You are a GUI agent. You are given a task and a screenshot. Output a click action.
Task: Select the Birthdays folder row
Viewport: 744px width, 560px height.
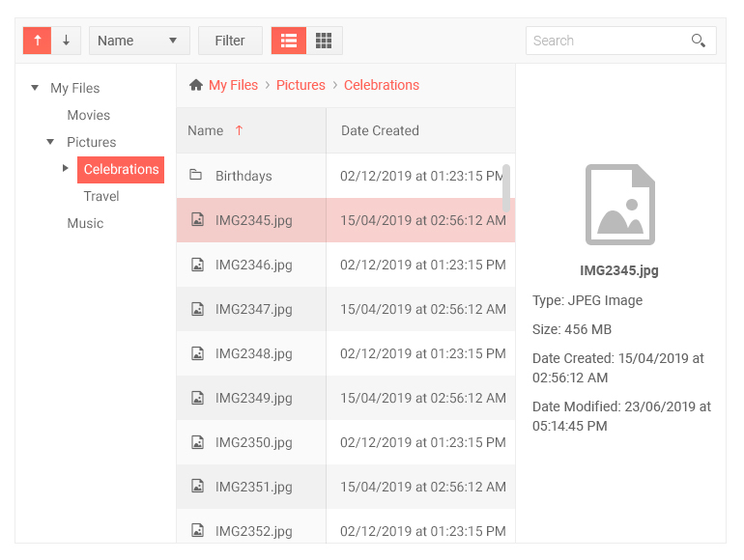click(346, 176)
